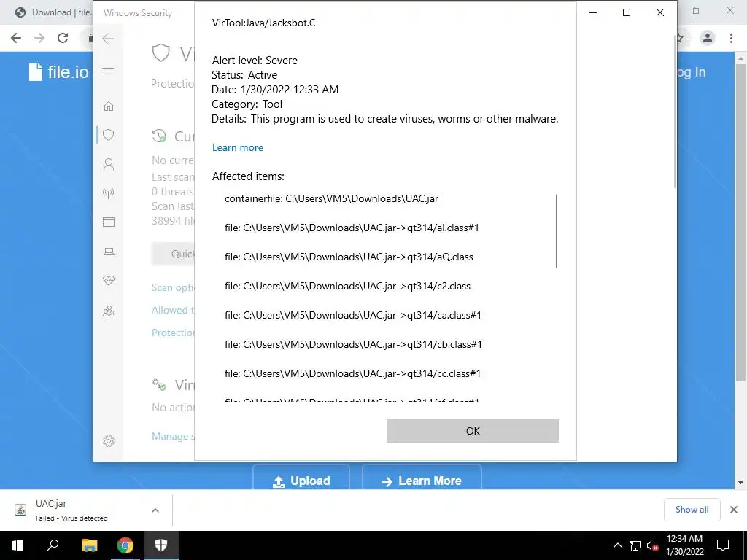Click Quick scan button

(173, 254)
